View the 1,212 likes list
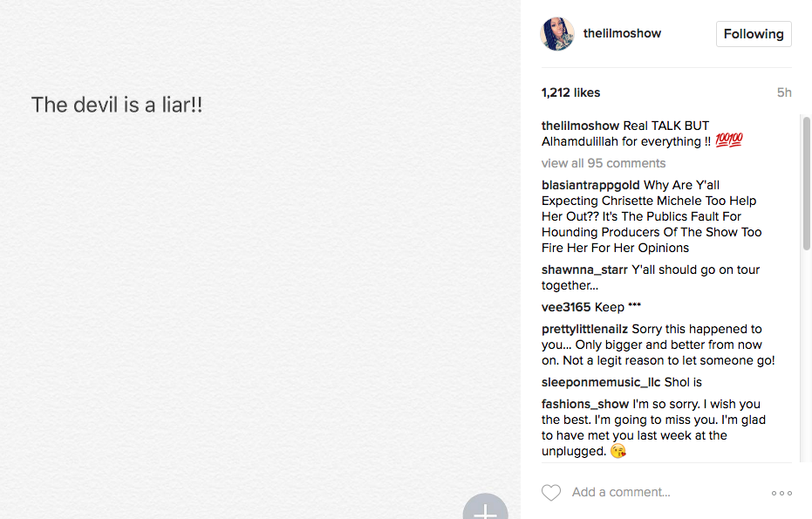812x519 pixels. tap(570, 92)
